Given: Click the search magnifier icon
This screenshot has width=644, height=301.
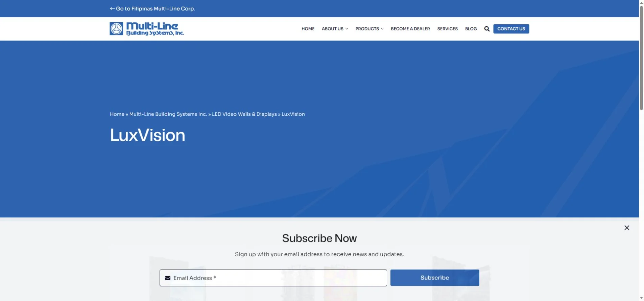Looking at the screenshot, I should pyautogui.click(x=487, y=29).
